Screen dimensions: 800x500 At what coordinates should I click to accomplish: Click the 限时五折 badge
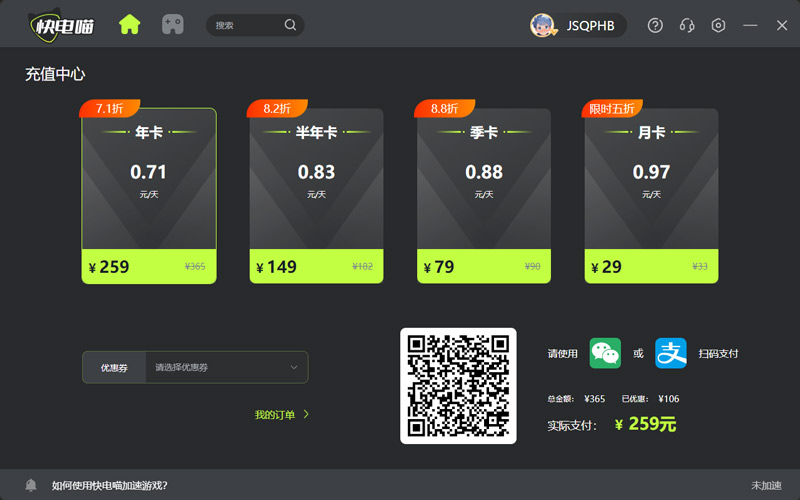tap(612, 108)
